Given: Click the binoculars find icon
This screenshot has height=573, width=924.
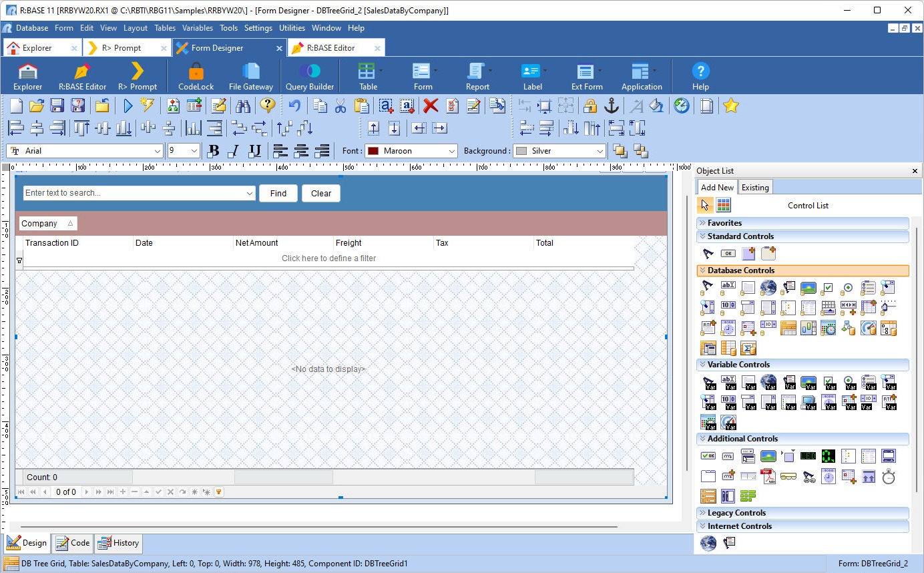Looking at the screenshot, I should tap(242, 106).
